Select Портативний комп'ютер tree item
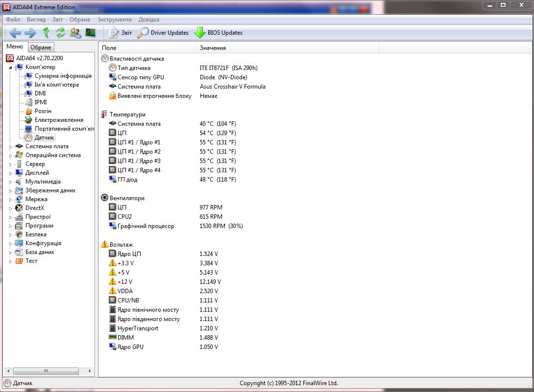The image size is (534, 392). click(x=64, y=129)
